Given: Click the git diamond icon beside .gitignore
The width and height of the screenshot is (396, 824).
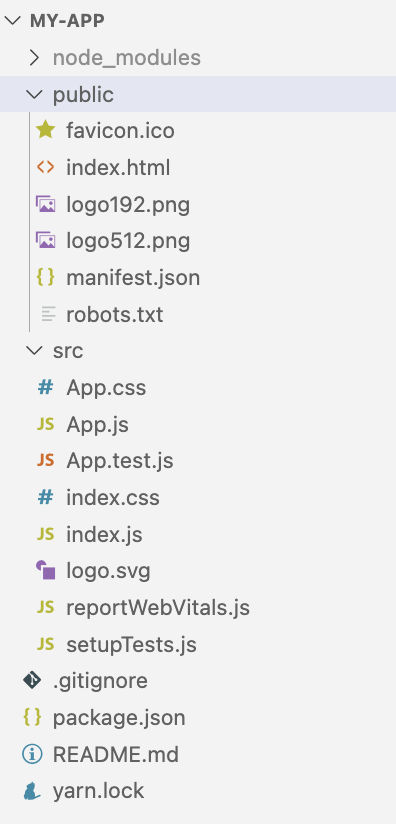Looking at the screenshot, I should 32,681.
